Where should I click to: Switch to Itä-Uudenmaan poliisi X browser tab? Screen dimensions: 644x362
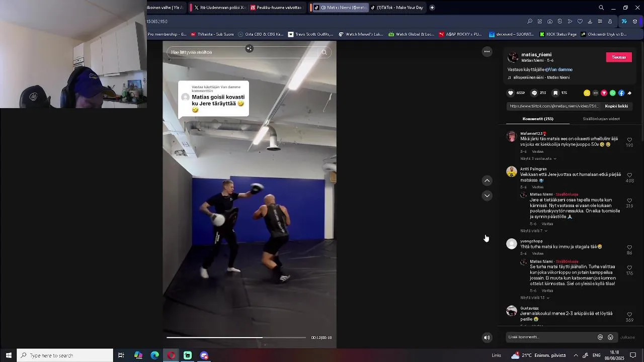pos(220,8)
